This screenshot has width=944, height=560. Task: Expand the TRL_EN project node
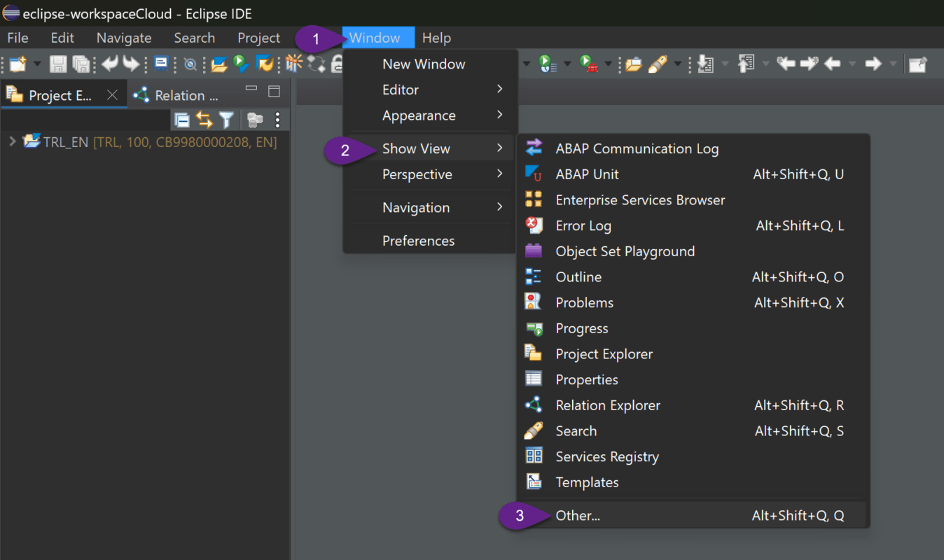[11, 141]
